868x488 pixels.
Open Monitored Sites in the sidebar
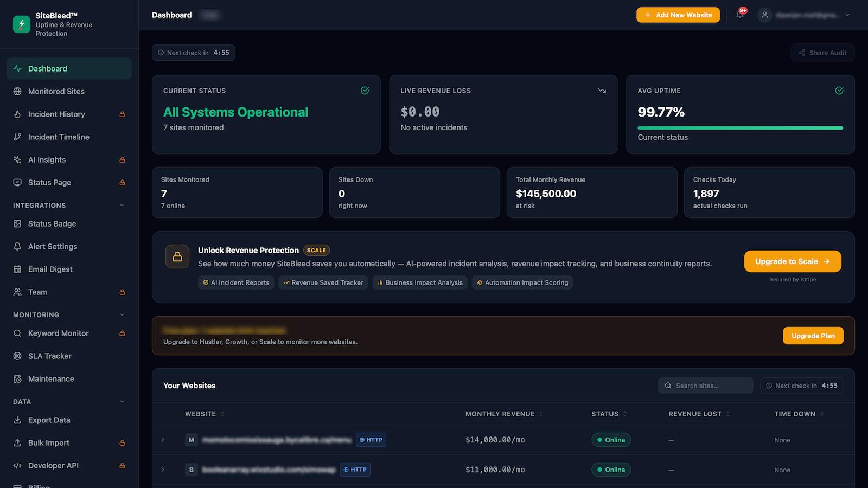pos(69,92)
